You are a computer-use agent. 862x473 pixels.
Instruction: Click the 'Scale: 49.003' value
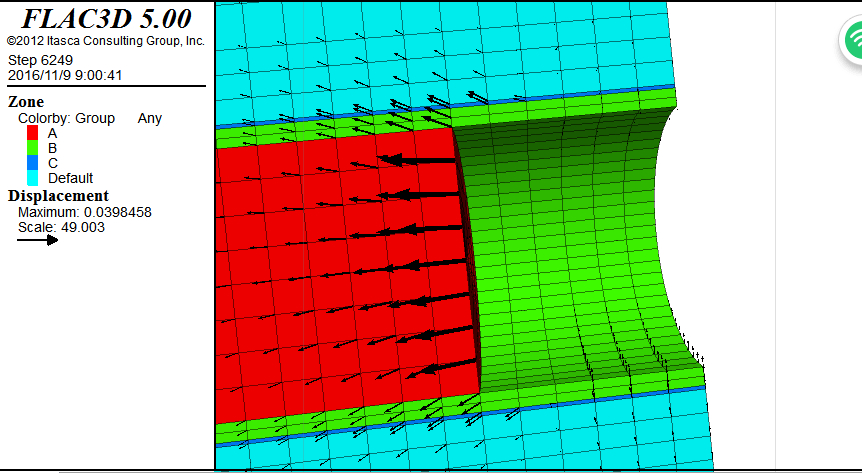pos(62,227)
